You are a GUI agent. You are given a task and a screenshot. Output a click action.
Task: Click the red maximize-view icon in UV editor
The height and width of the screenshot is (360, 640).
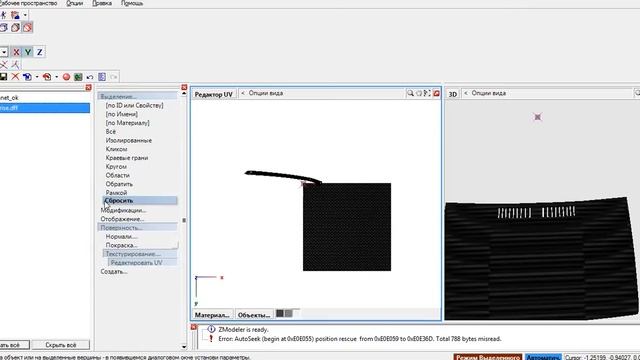[436, 93]
